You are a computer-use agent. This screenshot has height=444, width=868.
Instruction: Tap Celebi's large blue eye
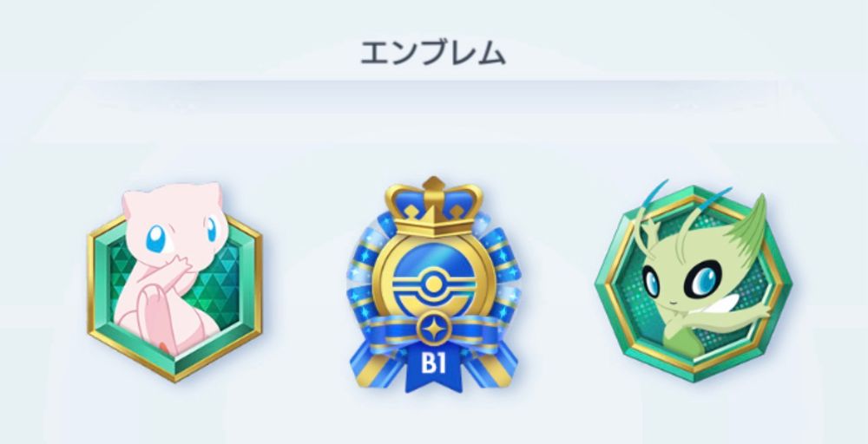(702, 280)
